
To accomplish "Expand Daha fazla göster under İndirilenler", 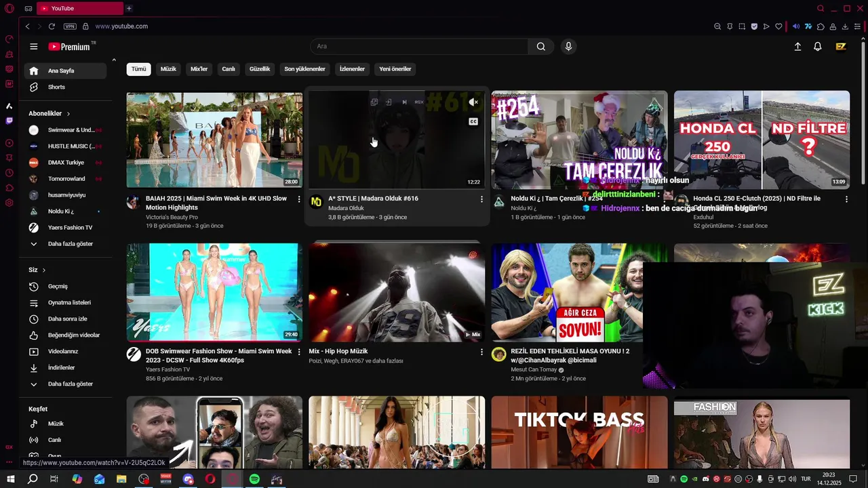I will click(65, 384).
